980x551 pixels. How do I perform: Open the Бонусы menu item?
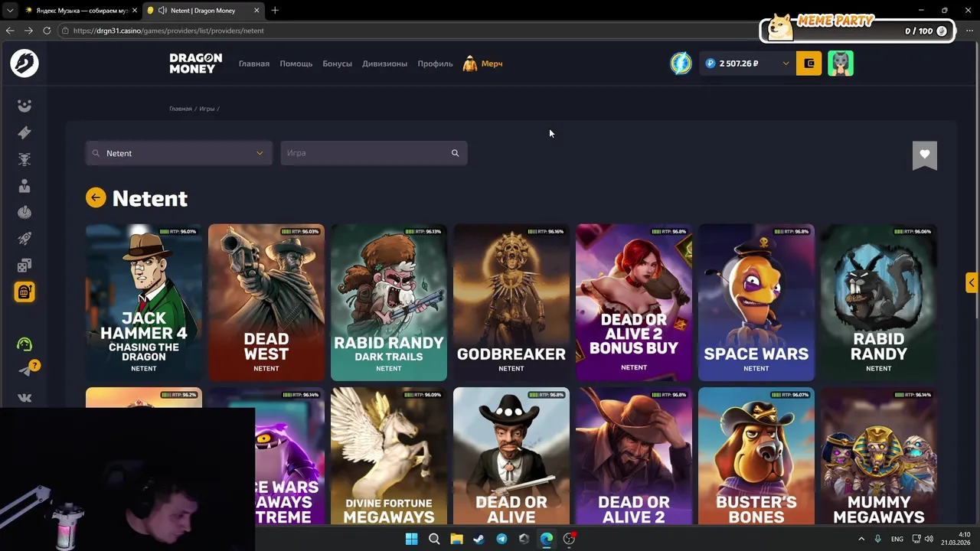pos(338,64)
